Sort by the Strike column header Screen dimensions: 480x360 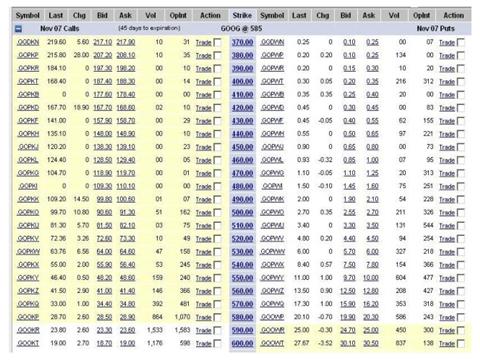242,15
